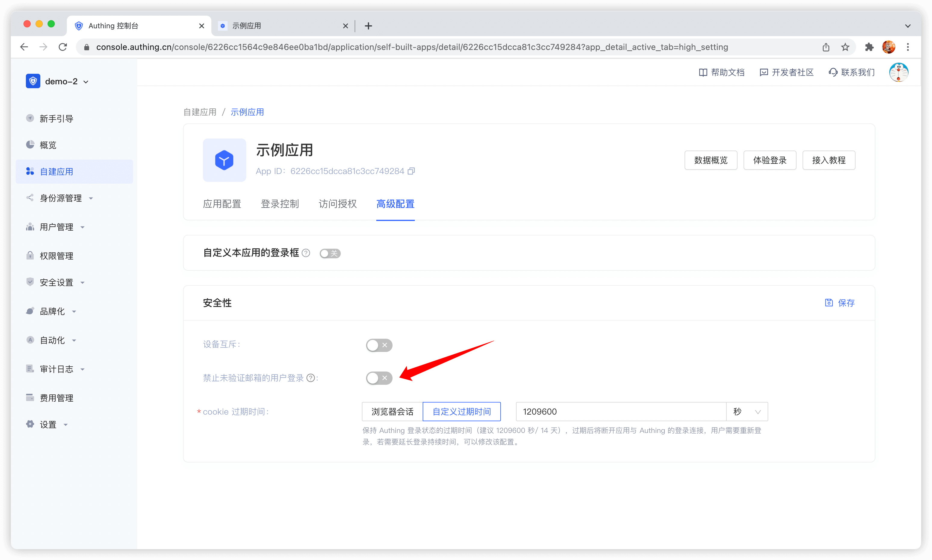
Task: Click the 体验登录 button
Action: (x=769, y=160)
